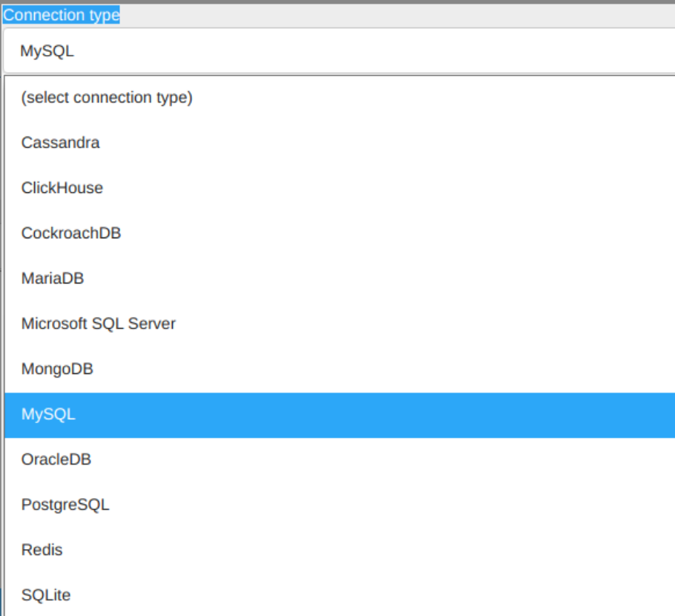Screen dimensions: 675x616
Task: Choose OracleDB connection type
Action: (x=340, y=460)
